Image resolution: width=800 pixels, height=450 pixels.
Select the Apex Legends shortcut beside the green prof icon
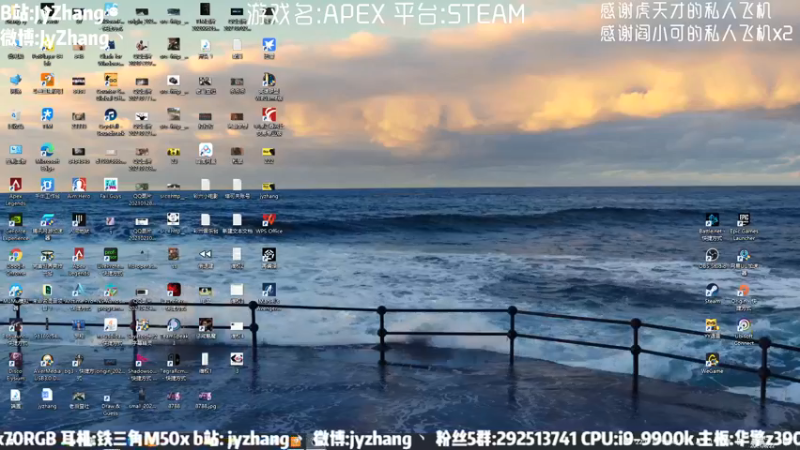(79, 256)
